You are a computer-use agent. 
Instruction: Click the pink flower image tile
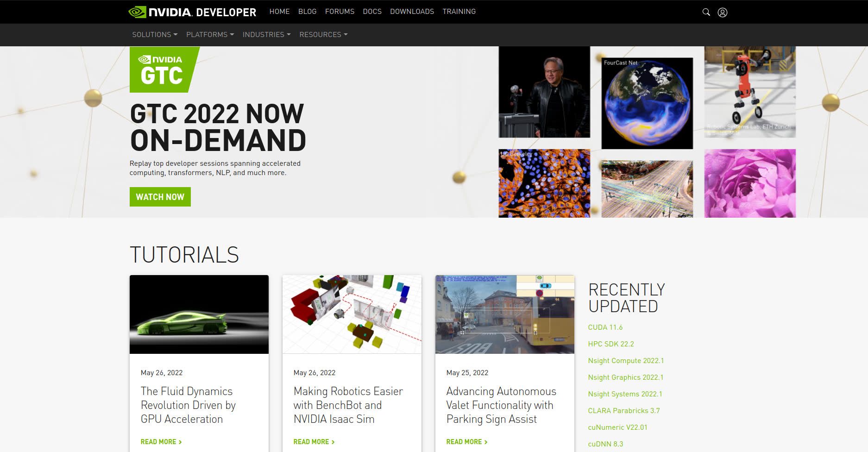pyautogui.click(x=750, y=183)
